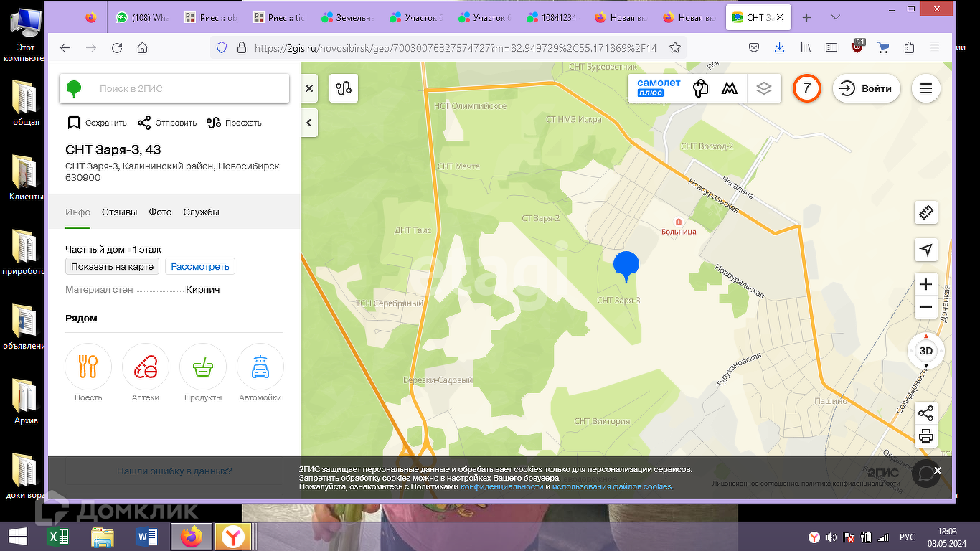Click the Рассмотреть button

pyautogui.click(x=200, y=266)
